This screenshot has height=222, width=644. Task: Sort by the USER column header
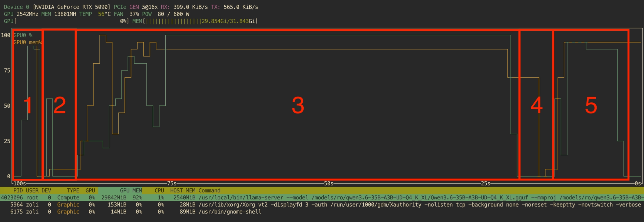click(x=32, y=191)
